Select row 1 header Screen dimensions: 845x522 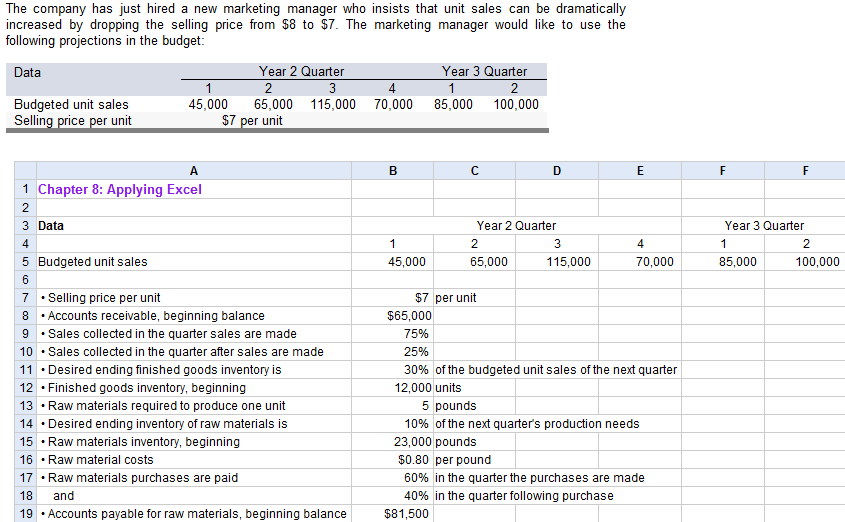point(25,190)
